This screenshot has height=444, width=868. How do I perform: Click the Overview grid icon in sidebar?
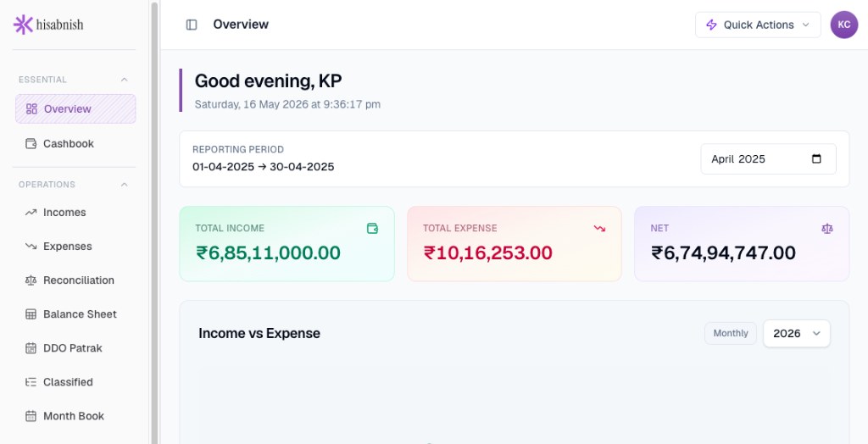tap(31, 108)
